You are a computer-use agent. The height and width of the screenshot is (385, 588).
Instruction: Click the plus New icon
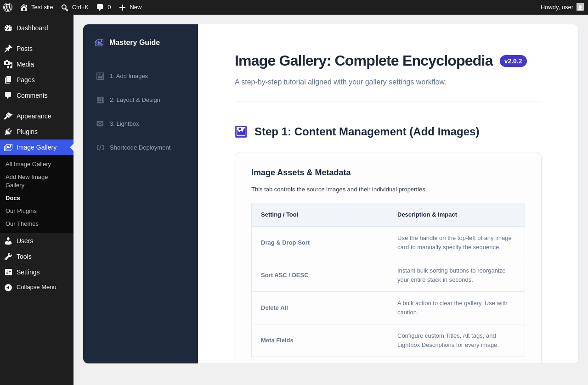(x=122, y=7)
